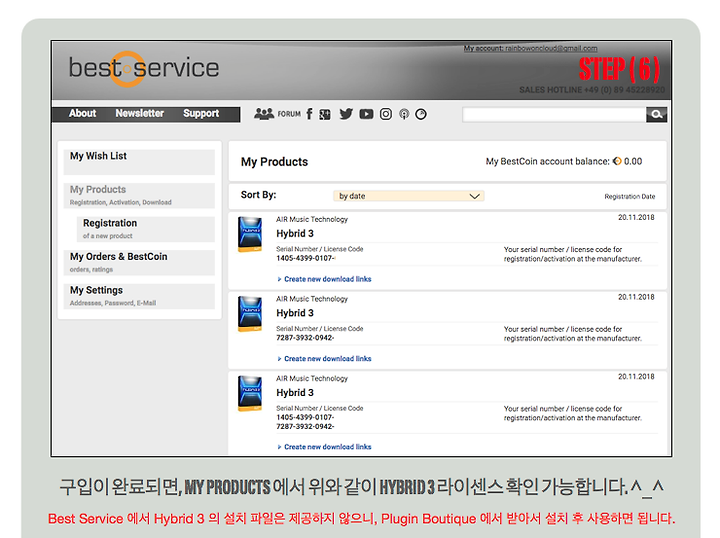Click the icon between Facebook and Twitter
The image size is (720, 538).
tap(325, 114)
